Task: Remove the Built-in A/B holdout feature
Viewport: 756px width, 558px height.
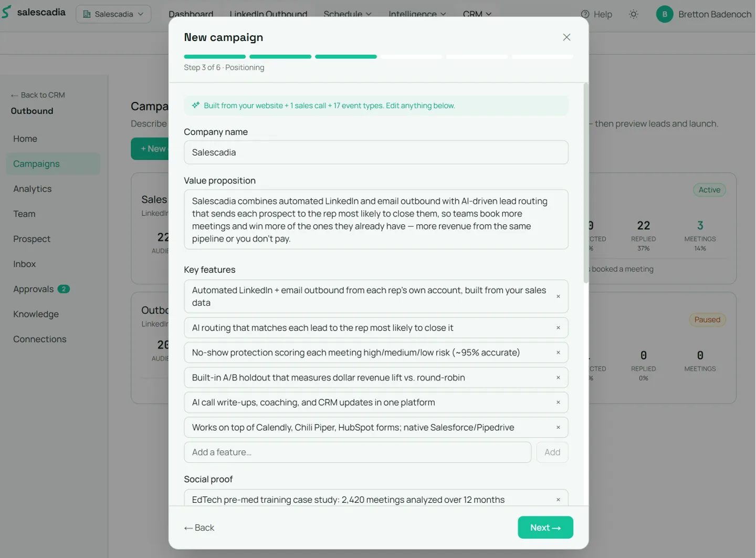Action: [558, 378]
